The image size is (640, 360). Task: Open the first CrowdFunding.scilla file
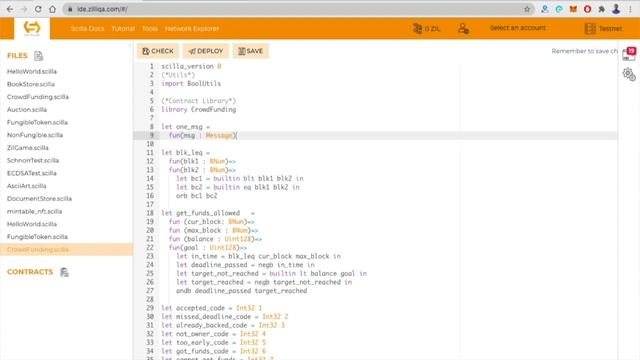coord(38,97)
